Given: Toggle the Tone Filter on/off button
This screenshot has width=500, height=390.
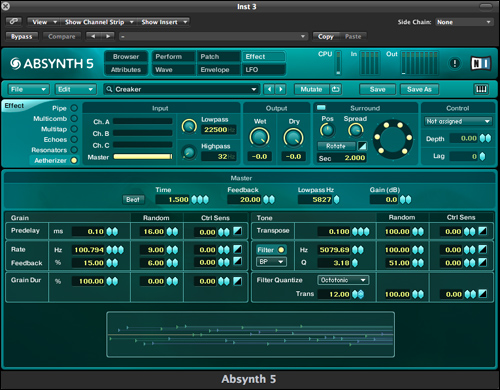Looking at the screenshot, I should click(x=271, y=250).
